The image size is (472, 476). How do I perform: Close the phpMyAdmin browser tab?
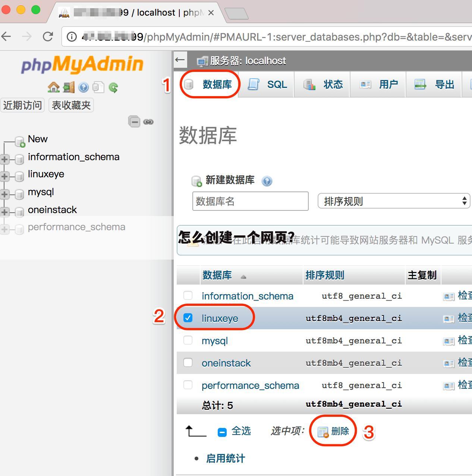(211, 13)
